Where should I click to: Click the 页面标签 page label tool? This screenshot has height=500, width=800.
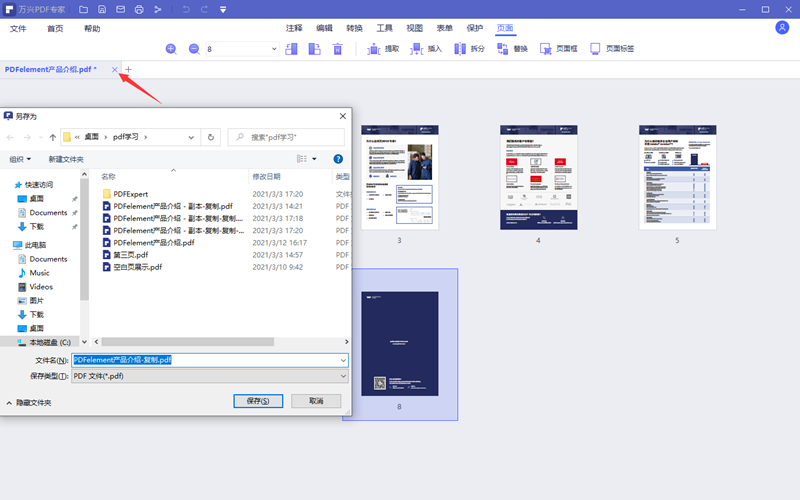pyautogui.click(x=612, y=48)
